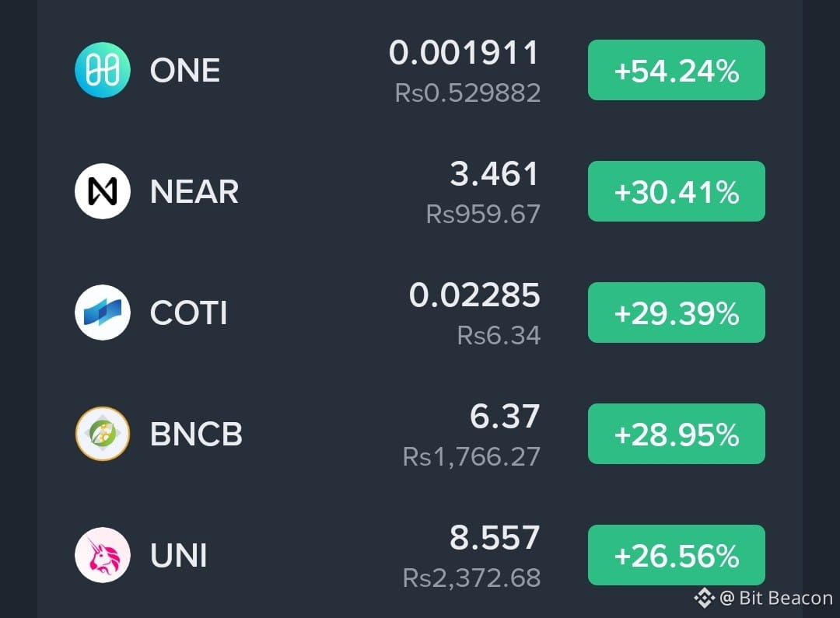Image resolution: width=840 pixels, height=618 pixels.
Task: Open the ONE coin name label
Action: coord(185,71)
